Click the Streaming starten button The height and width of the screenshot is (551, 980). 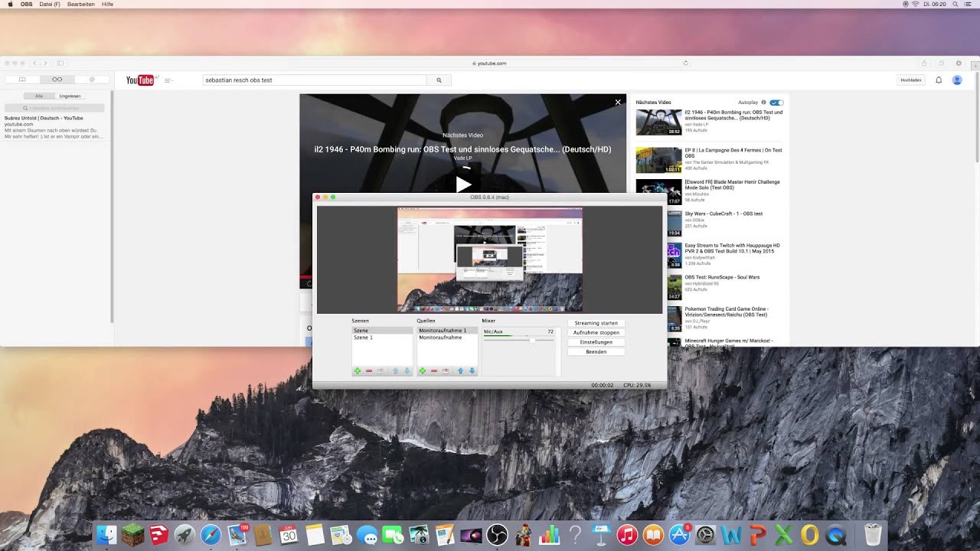click(x=596, y=323)
